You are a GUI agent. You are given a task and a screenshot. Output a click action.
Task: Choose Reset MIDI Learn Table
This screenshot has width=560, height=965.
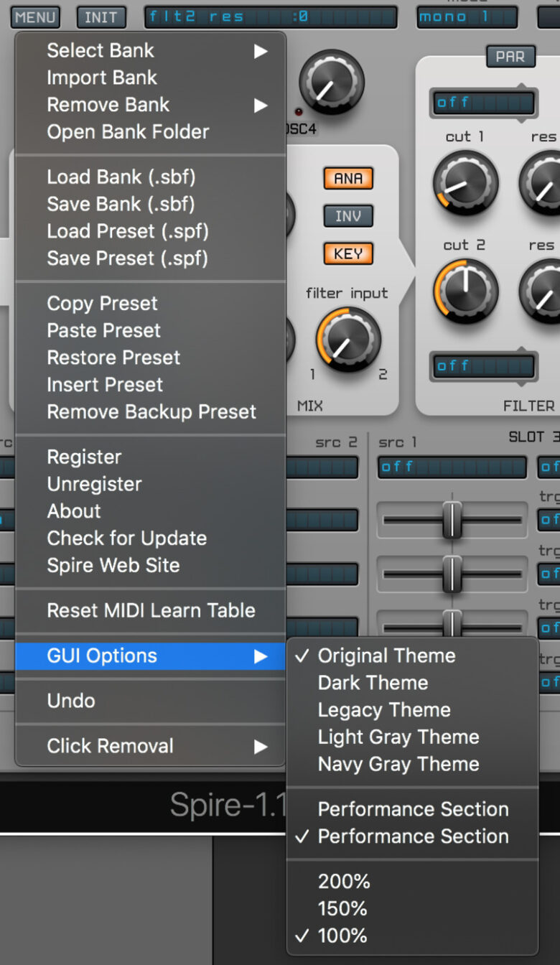pos(151,611)
